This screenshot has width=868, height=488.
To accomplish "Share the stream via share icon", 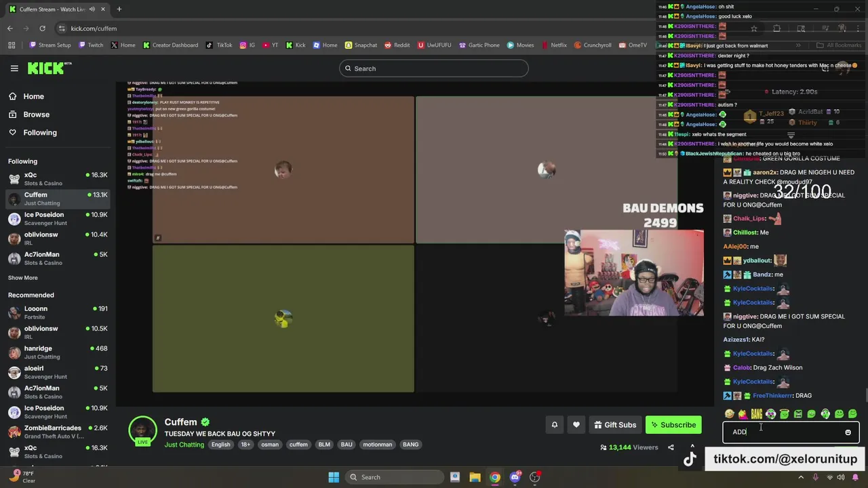I will click(x=671, y=447).
